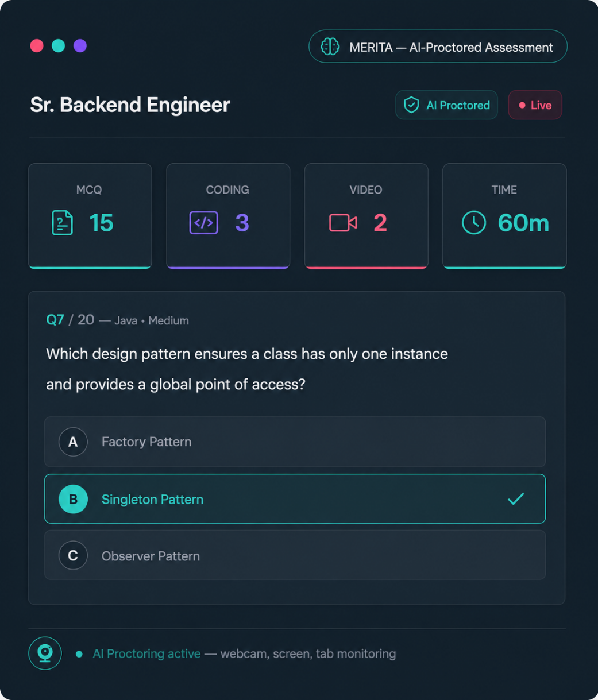Viewport: 598px width, 700px height.
Task: Click the brain logo icon beside MERITA
Action: (x=330, y=47)
